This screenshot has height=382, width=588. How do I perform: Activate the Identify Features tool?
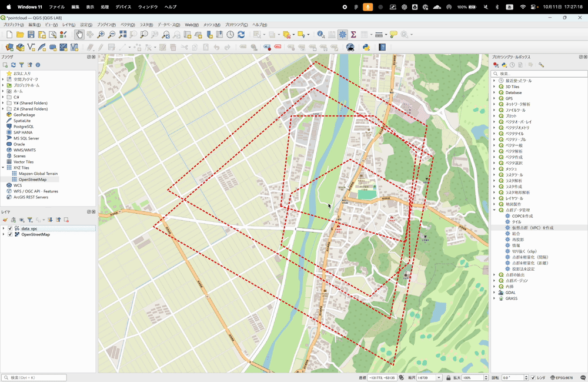[x=321, y=35]
